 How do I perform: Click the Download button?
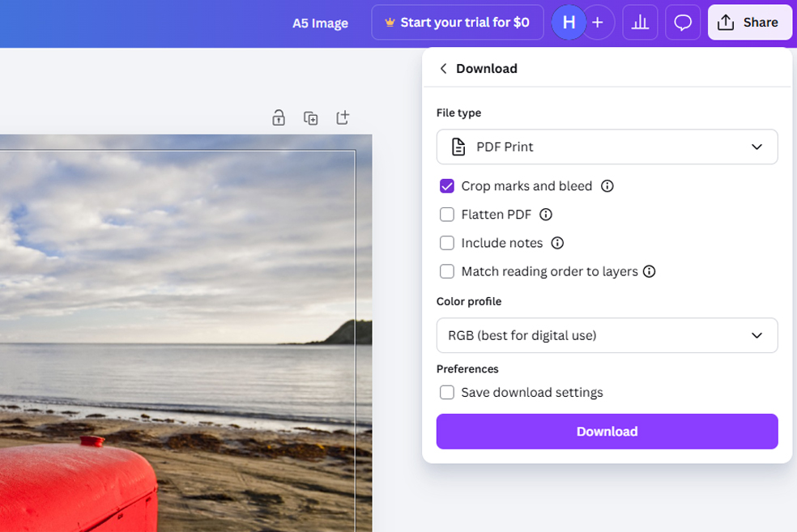(x=607, y=431)
